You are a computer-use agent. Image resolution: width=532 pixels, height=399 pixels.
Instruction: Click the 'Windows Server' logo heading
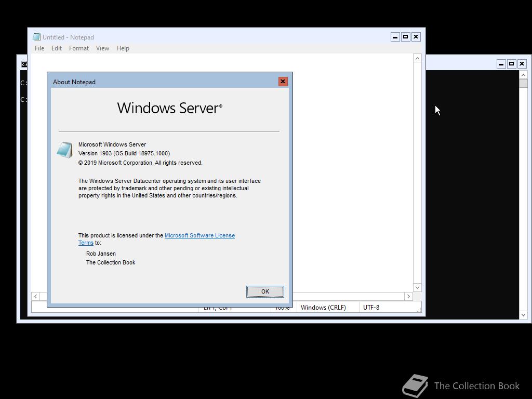[x=170, y=108]
